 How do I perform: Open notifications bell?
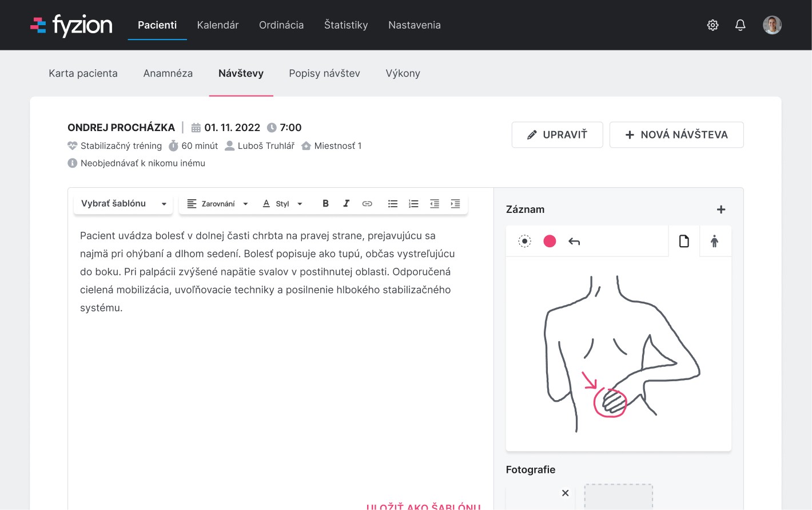point(740,25)
